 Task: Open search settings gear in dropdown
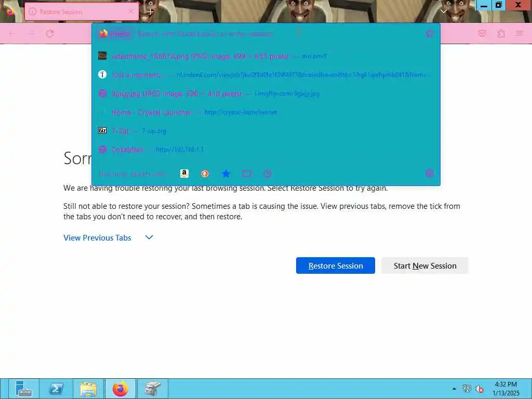[430, 174]
